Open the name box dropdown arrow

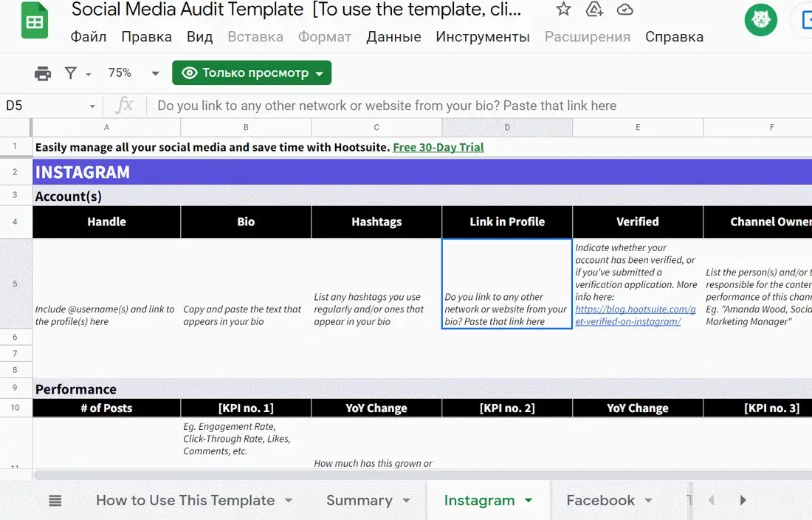click(92, 106)
